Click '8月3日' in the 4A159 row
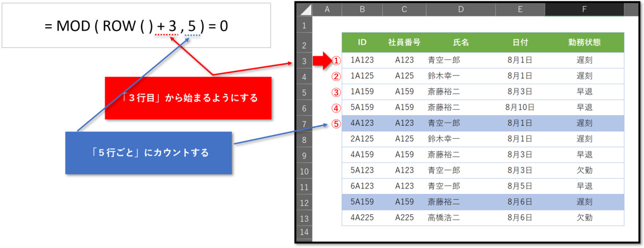Image resolution: width=644 pixels, height=248 pixels. (x=521, y=155)
